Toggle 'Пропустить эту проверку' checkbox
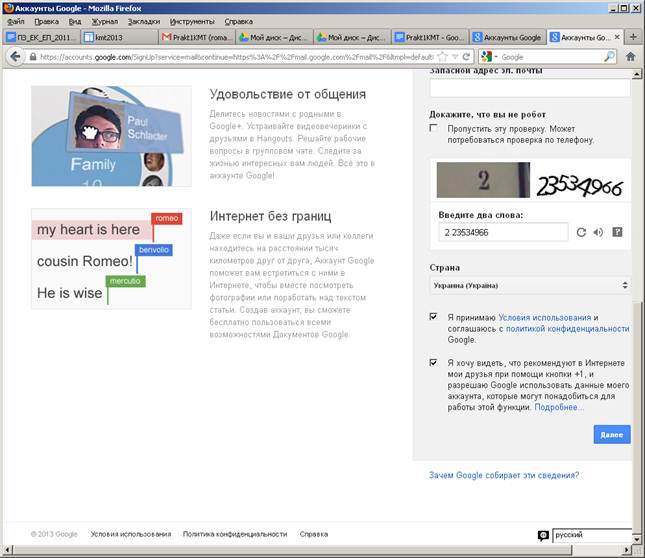Viewport: 645px width, 558px height. pos(433,128)
